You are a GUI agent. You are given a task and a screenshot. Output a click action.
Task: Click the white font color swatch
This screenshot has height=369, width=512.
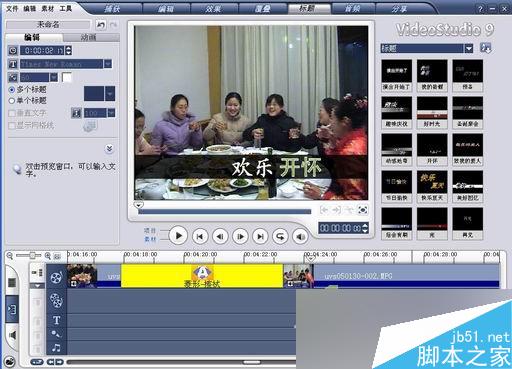(x=67, y=77)
